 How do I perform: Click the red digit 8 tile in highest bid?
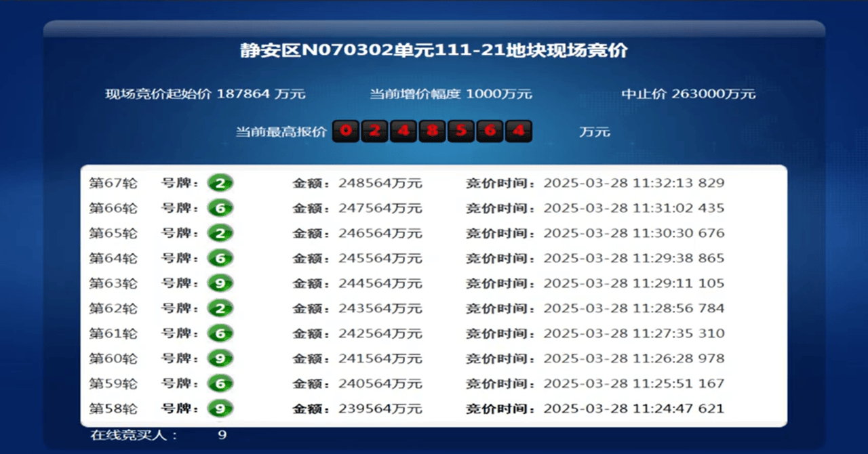pyautogui.click(x=432, y=131)
